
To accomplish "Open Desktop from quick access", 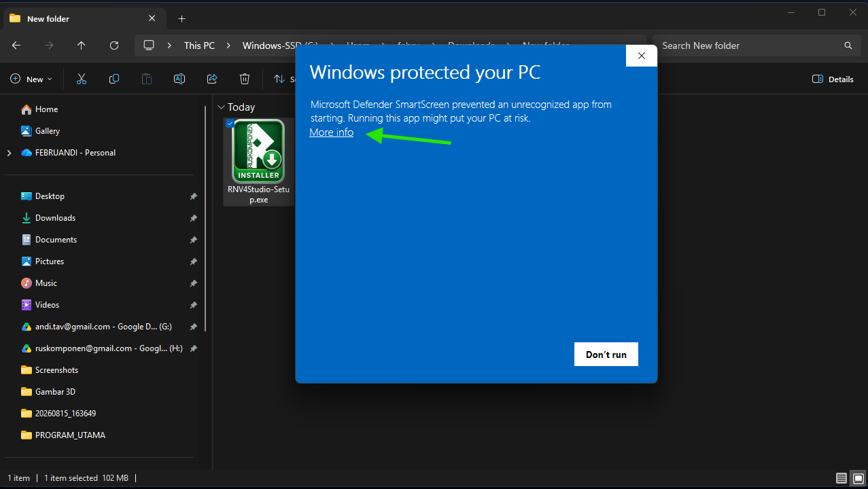I will pos(50,196).
